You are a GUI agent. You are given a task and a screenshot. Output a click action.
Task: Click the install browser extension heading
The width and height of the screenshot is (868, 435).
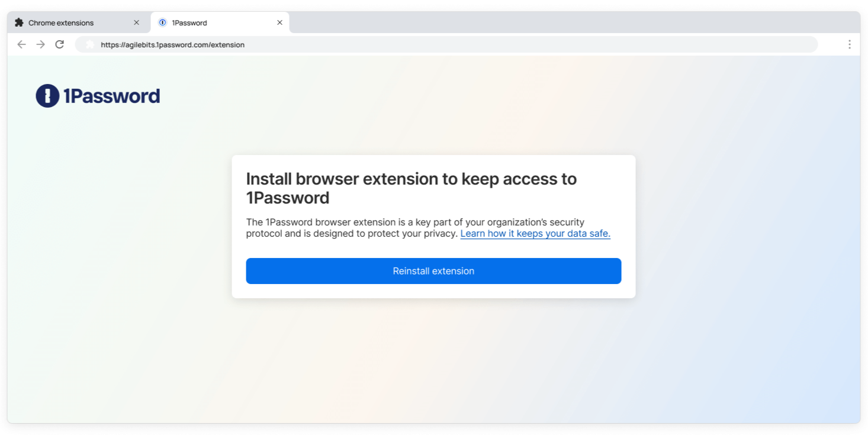coord(411,188)
